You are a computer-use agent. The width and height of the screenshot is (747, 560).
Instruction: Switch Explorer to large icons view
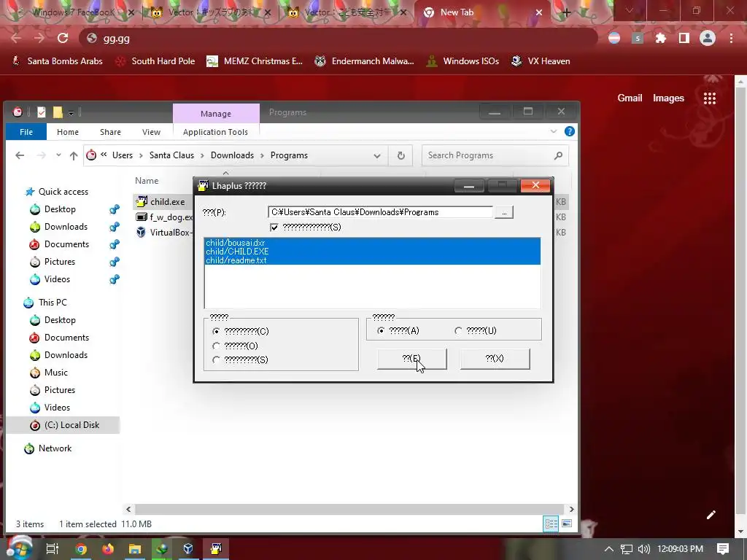click(x=567, y=524)
